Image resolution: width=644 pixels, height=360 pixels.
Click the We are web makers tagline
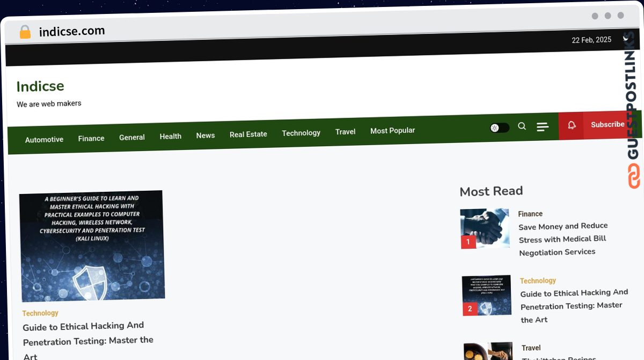49,104
